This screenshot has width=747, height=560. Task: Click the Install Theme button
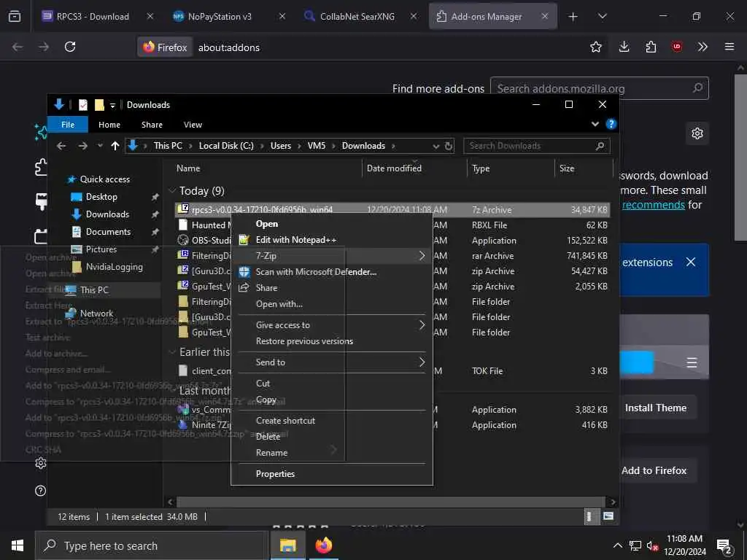click(656, 408)
